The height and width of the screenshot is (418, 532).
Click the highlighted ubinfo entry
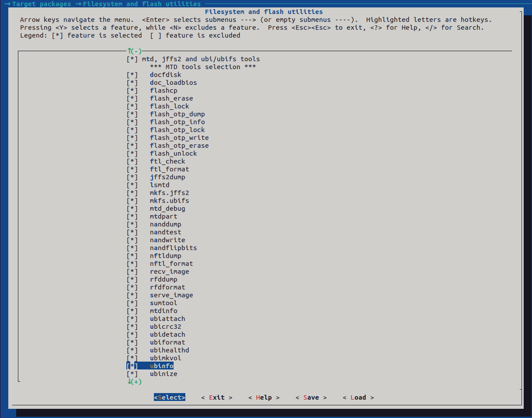click(150, 366)
